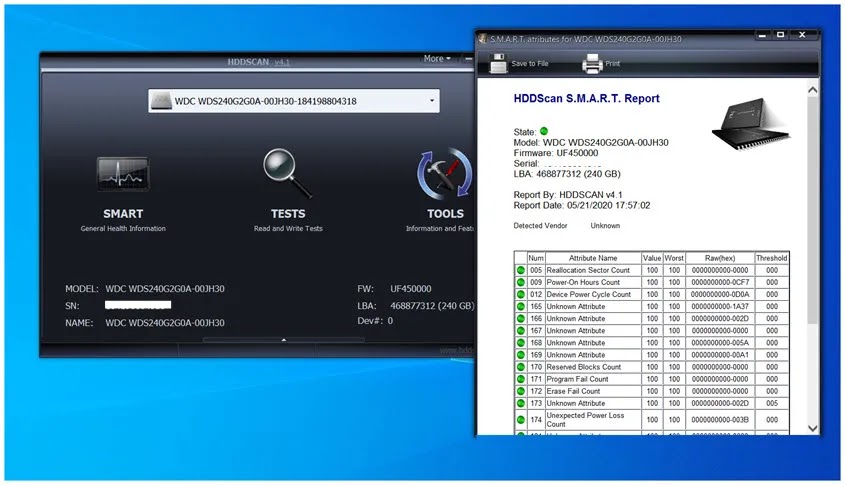
Task: Click the FW value UF450000 in HDDScan window
Action: click(x=411, y=289)
